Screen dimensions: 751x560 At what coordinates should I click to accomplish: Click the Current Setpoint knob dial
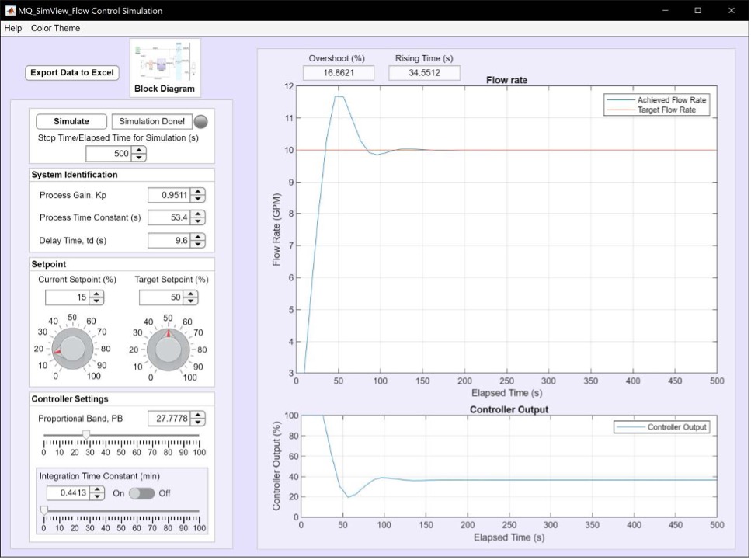72,348
